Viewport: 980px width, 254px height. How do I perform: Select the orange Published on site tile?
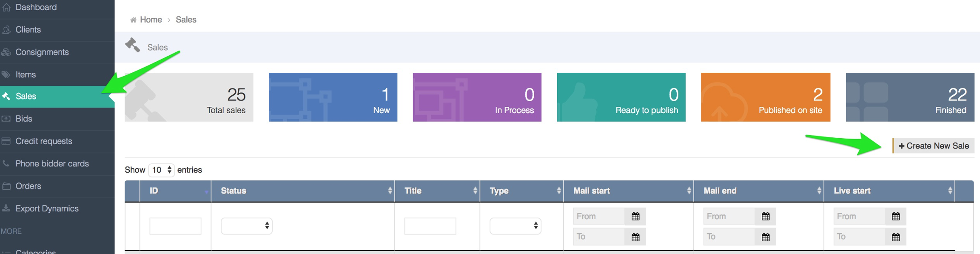pyautogui.click(x=765, y=97)
